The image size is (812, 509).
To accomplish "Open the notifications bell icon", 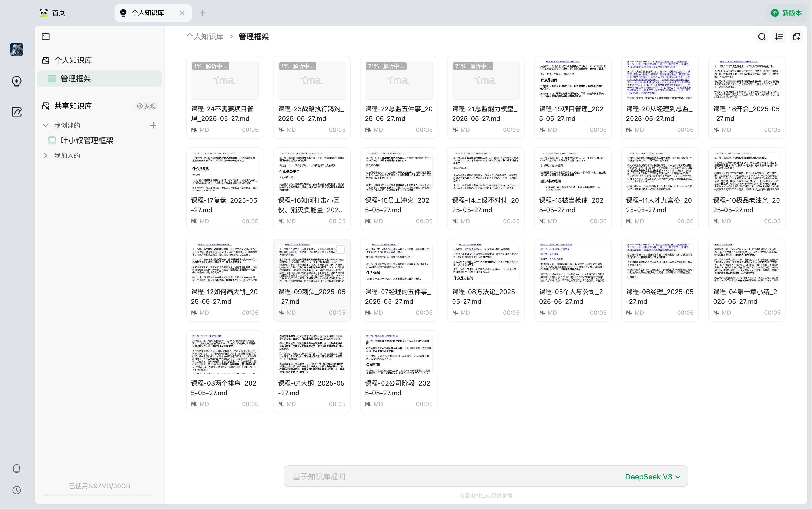I will pos(16,468).
